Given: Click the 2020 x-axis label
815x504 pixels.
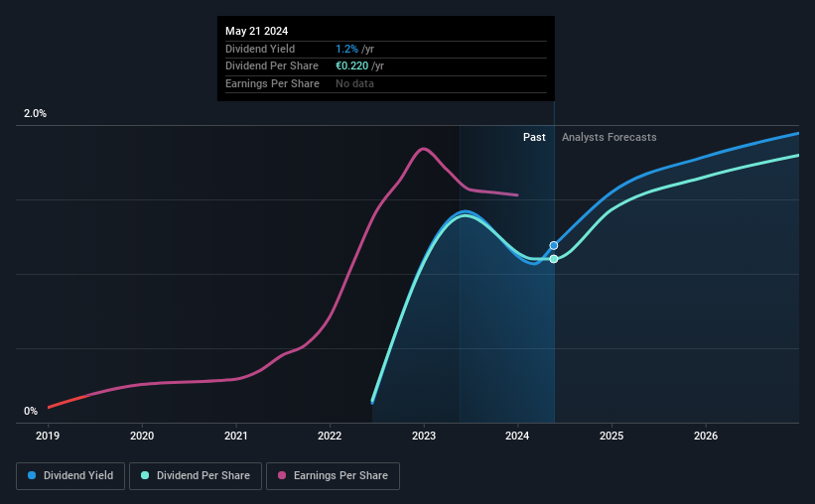Looking at the screenshot, I should click(142, 436).
